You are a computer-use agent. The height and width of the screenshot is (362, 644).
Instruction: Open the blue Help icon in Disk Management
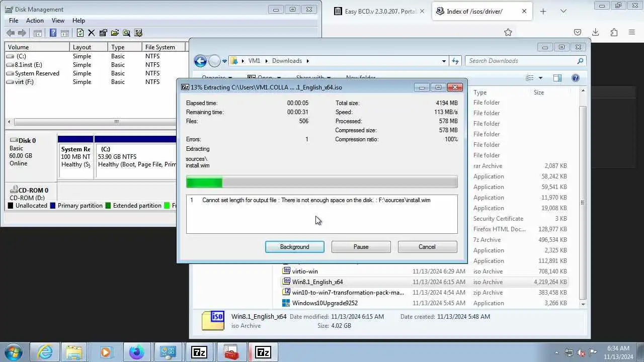[x=53, y=33]
